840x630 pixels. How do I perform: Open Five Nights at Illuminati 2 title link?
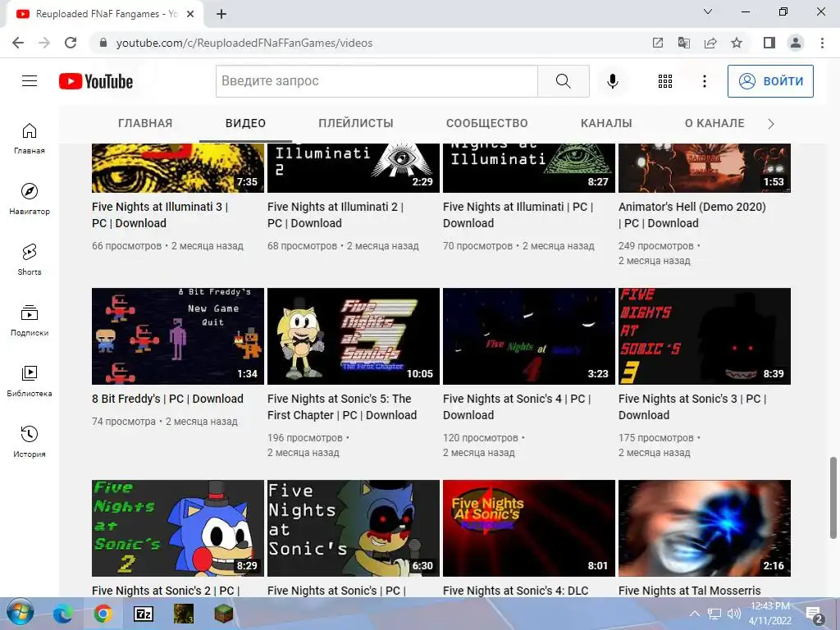pos(336,215)
